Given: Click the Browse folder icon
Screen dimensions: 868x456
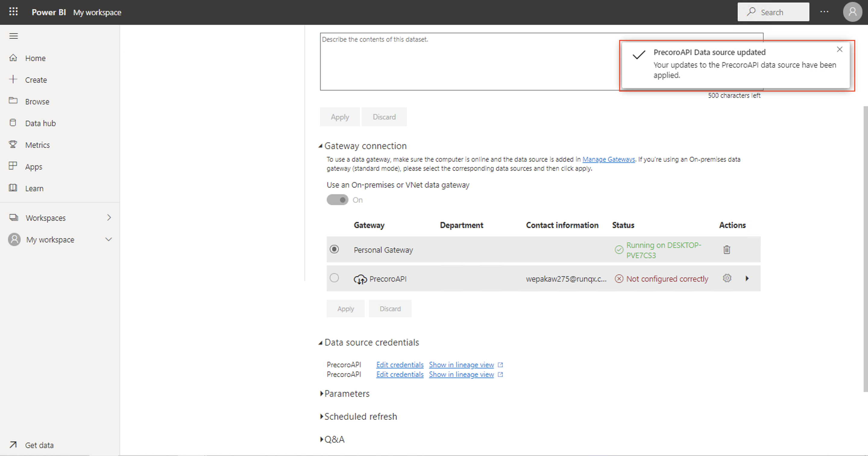Looking at the screenshot, I should tap(13, 101).
